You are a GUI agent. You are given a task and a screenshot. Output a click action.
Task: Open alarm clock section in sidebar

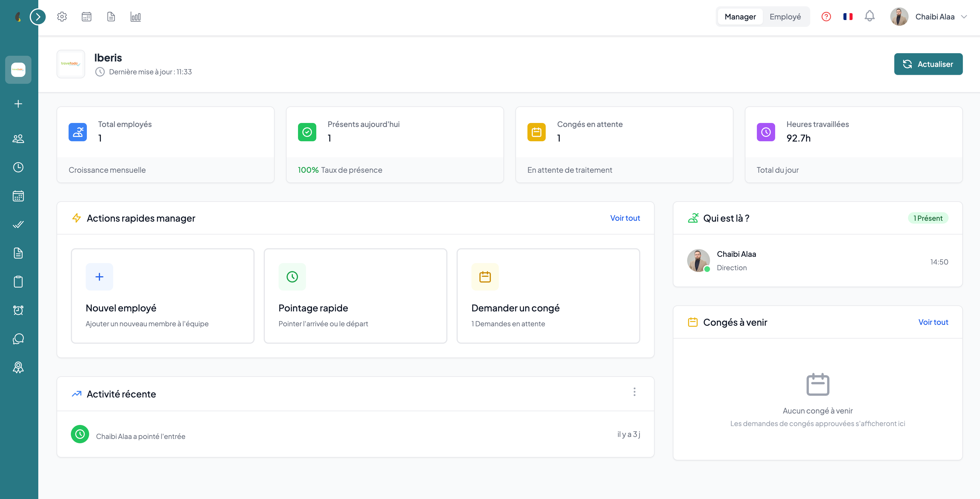click(x=18, y=310)
